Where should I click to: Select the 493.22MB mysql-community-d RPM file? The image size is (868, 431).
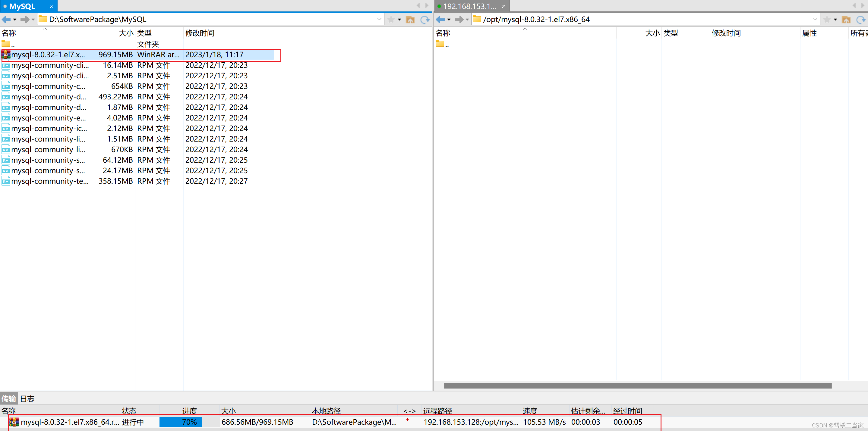point(137,97)
